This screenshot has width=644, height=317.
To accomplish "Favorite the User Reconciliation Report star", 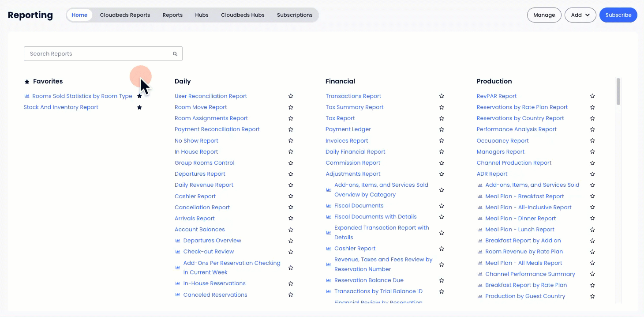I will tap(291, 96).
